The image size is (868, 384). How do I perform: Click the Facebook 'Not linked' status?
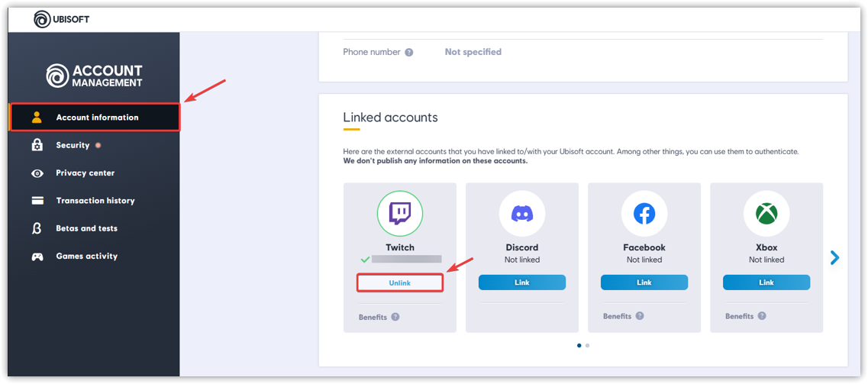coord(644,260)
